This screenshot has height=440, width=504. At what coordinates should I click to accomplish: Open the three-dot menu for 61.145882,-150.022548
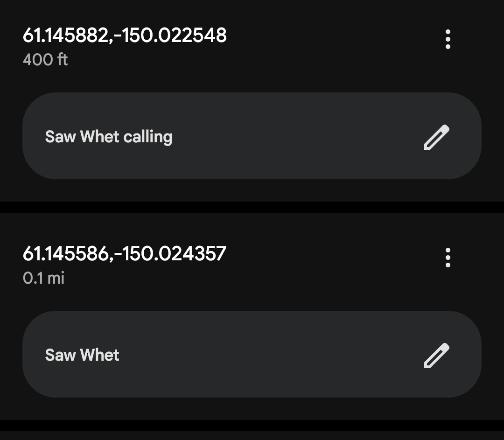point(448,39)
